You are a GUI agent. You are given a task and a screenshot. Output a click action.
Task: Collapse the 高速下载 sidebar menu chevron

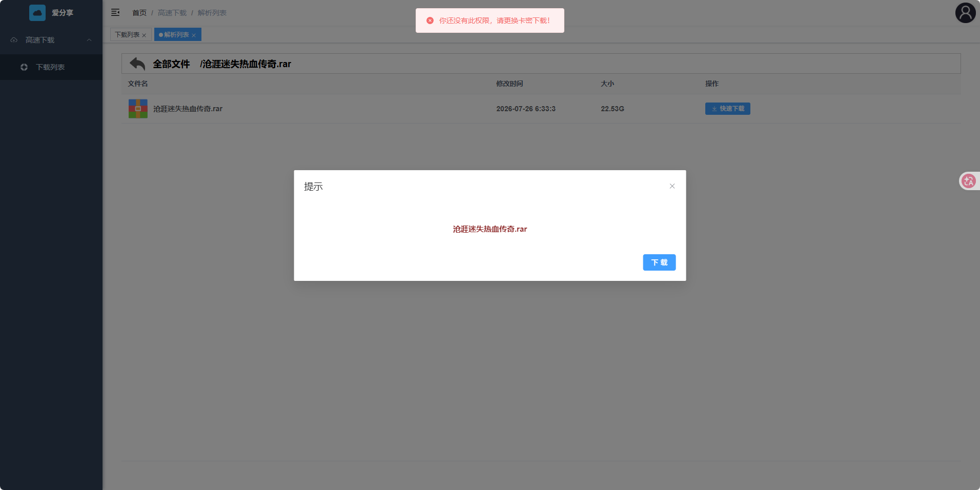(x=89, y=40)
